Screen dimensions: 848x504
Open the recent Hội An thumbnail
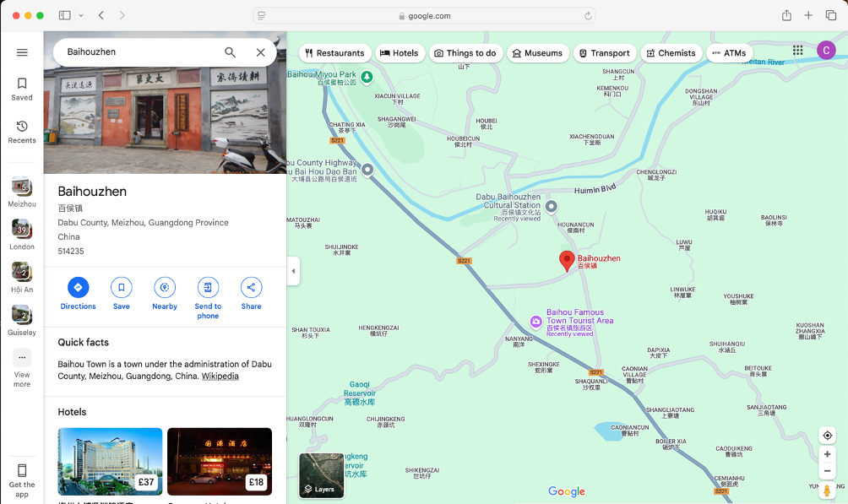[22, 278]
